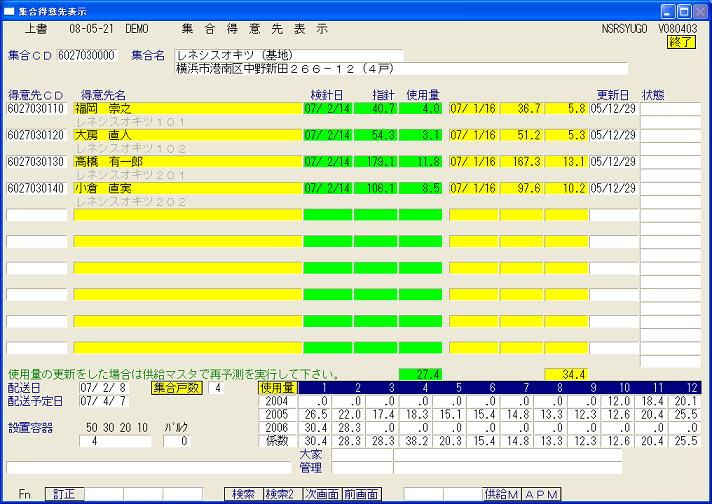
Task: Minimize the 集合得意先表示 window
Action: tap(668, 11)
